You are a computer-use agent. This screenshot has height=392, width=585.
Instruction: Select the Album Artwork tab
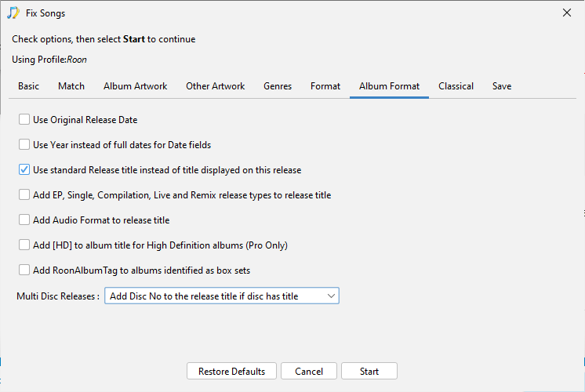(135, 86)
